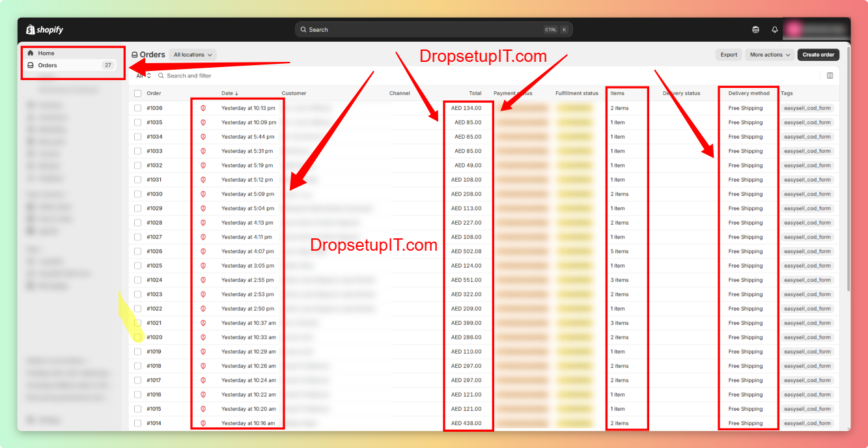Click total AED 502.08

(466, 251)
